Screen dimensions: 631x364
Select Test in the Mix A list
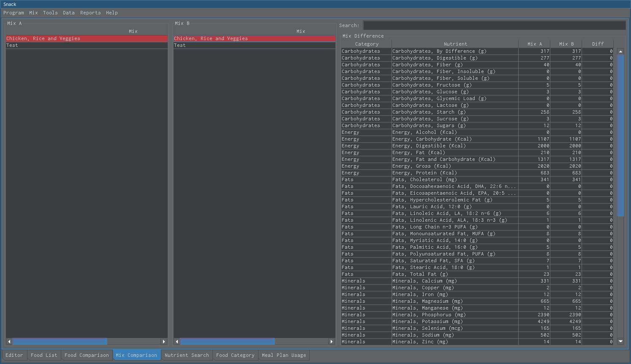pos(87,45)
